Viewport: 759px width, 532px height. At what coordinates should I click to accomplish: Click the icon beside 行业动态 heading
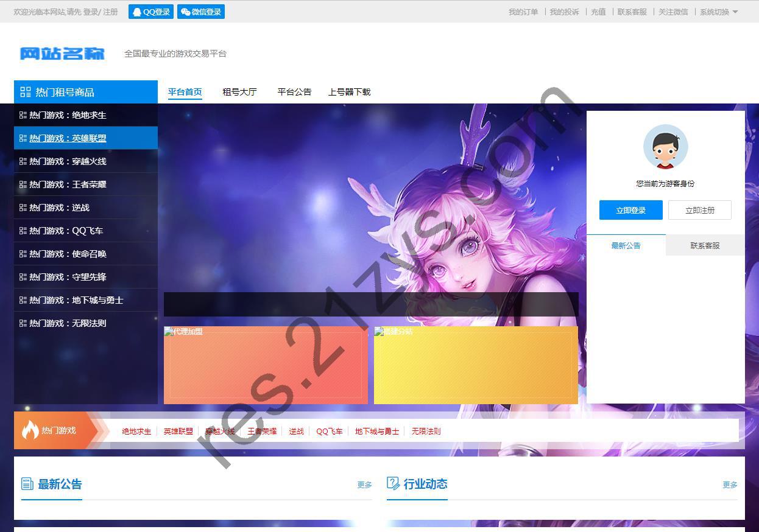[x=393, y=483]
